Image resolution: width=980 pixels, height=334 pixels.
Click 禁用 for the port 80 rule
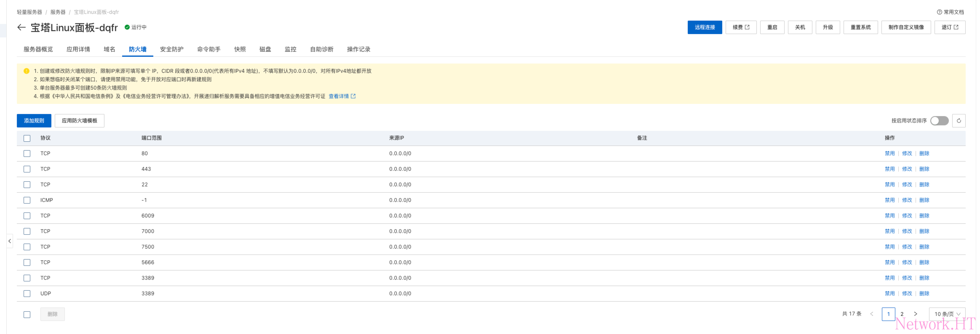point(889,154)
